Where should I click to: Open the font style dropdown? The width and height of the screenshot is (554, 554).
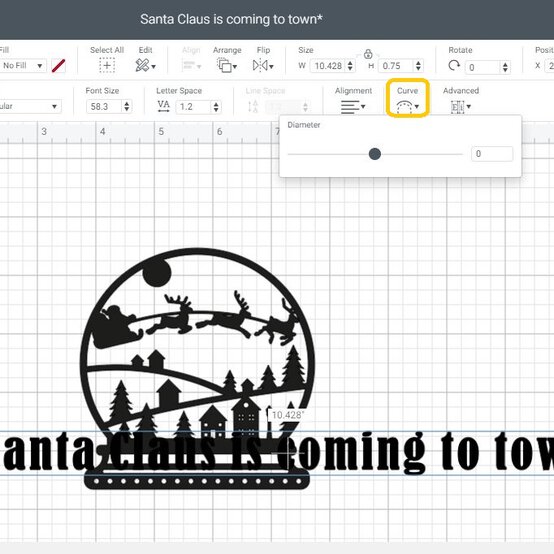(30, 106)
